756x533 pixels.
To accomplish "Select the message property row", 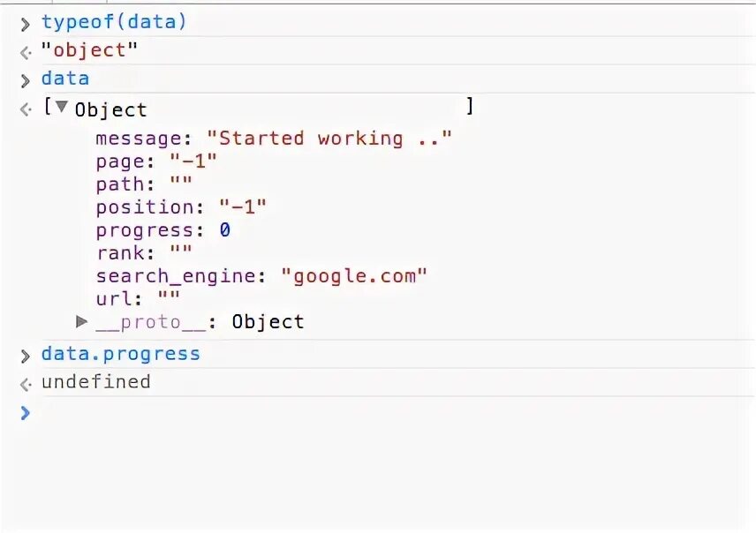I will click(x=274, y=139).
